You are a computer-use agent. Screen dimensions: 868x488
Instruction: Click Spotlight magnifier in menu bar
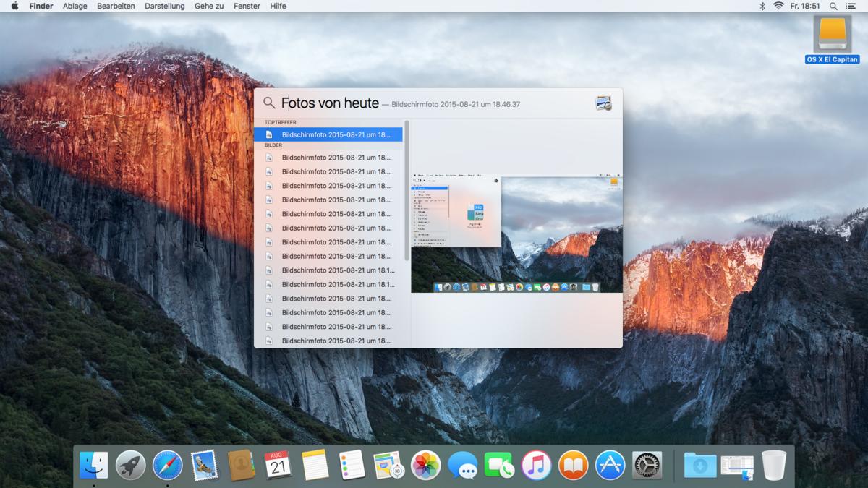point(834,6)
